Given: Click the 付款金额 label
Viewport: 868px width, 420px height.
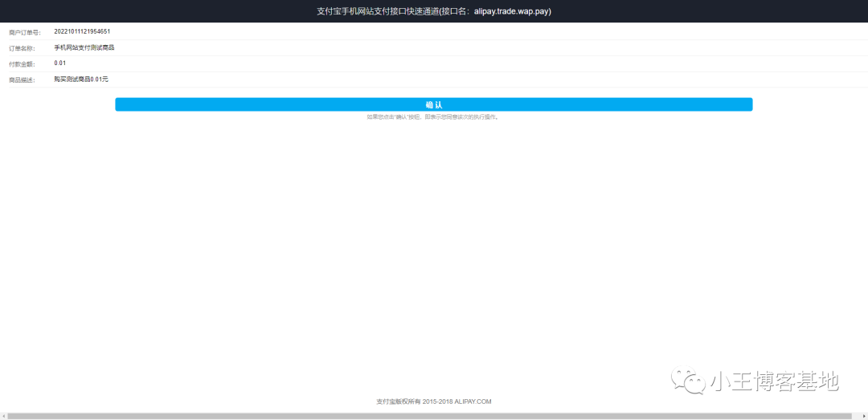Looking at the screenshot, I should (x=23, y=64).
